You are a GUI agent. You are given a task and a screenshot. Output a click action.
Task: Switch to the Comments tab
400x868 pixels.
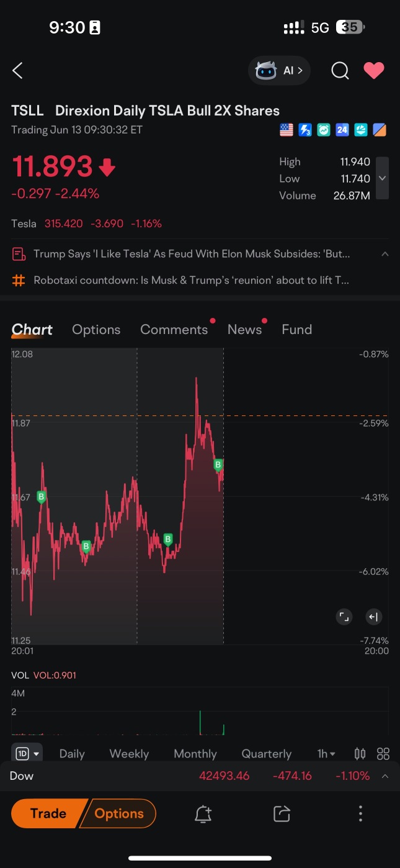tap(174, 330)
